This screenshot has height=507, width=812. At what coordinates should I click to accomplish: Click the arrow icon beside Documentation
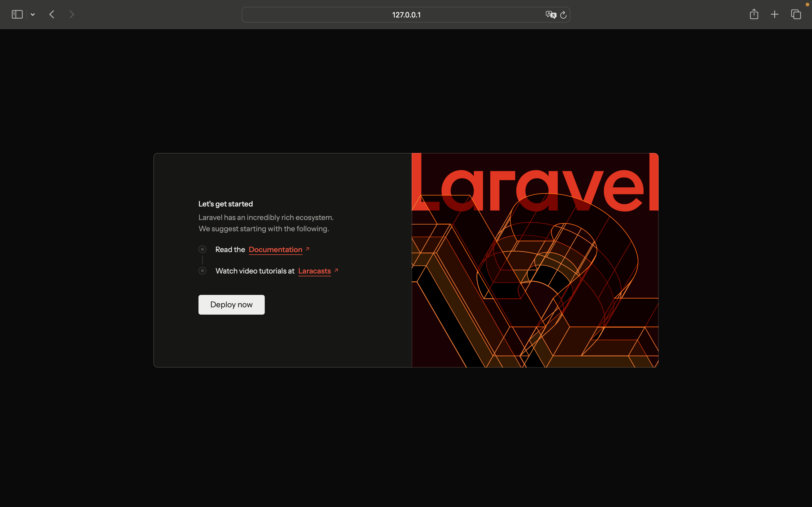307,249
